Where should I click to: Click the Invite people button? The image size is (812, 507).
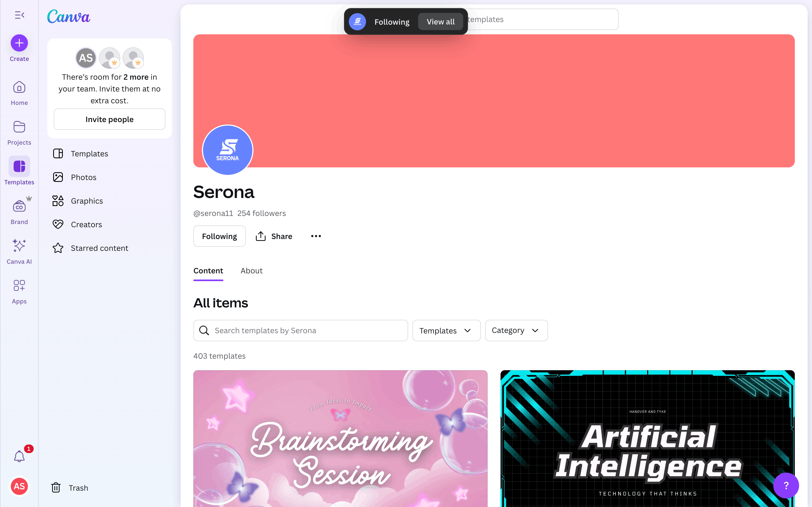(109, 119)
